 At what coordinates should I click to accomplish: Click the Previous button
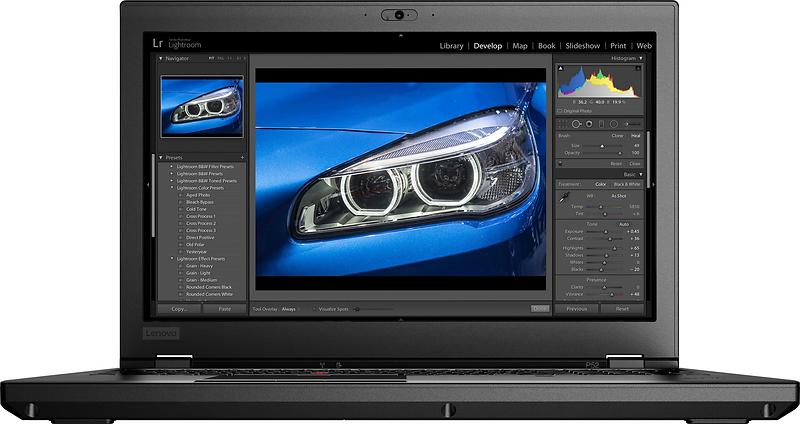tap(577, 309)
